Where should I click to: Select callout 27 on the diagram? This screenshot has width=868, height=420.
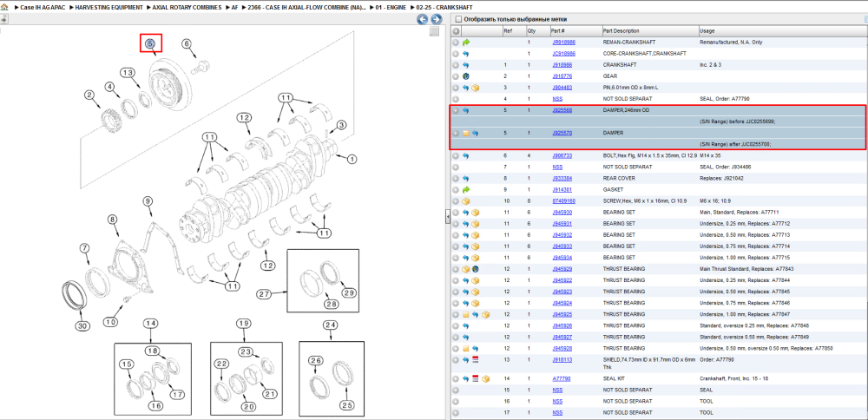pos(264,293)
